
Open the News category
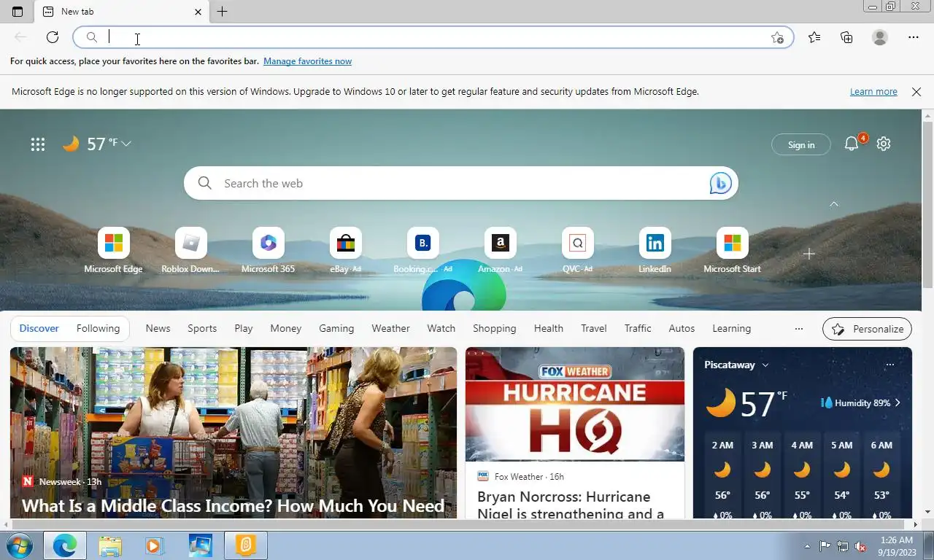point(158,328)
